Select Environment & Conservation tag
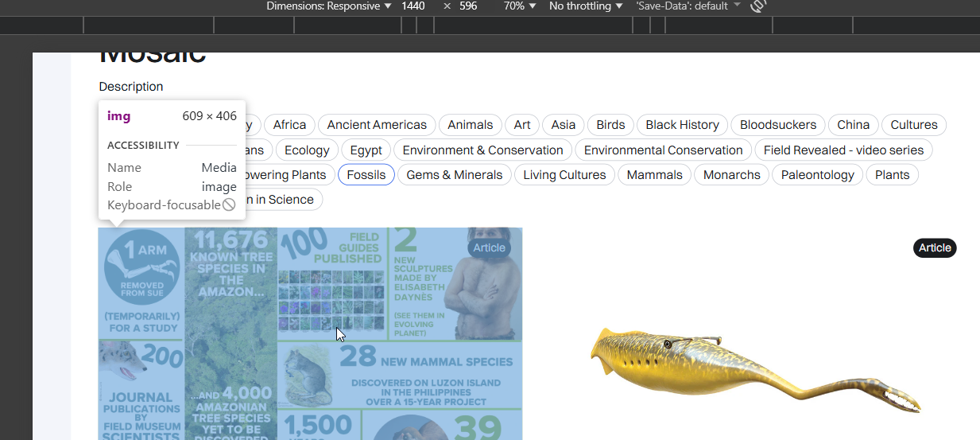Viewport: 980px width, 440px height. point(482,150)
